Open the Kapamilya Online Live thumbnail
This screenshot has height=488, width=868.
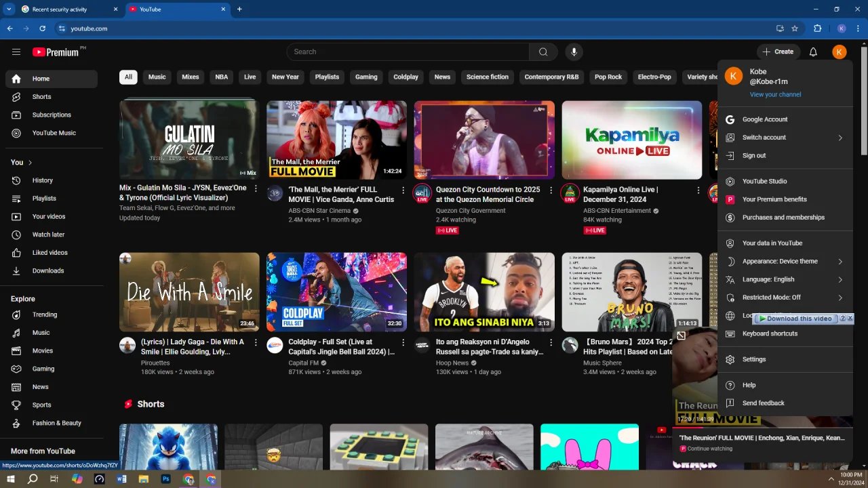click(632, 140)
